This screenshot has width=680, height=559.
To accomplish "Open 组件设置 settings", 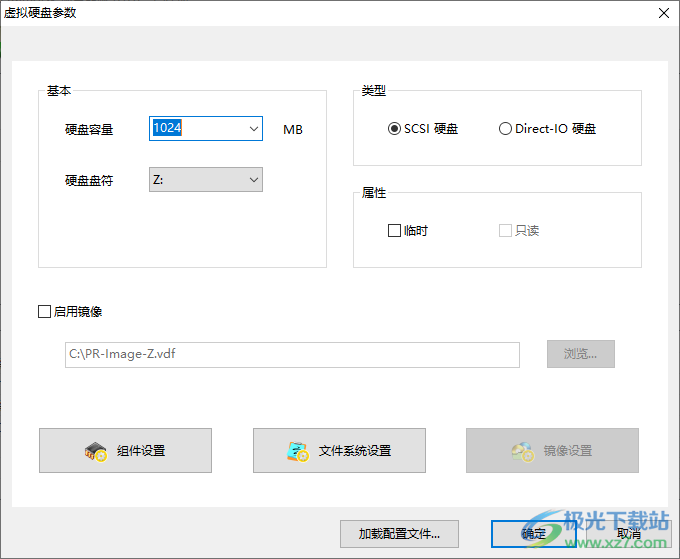I will [x=125, y=451].
